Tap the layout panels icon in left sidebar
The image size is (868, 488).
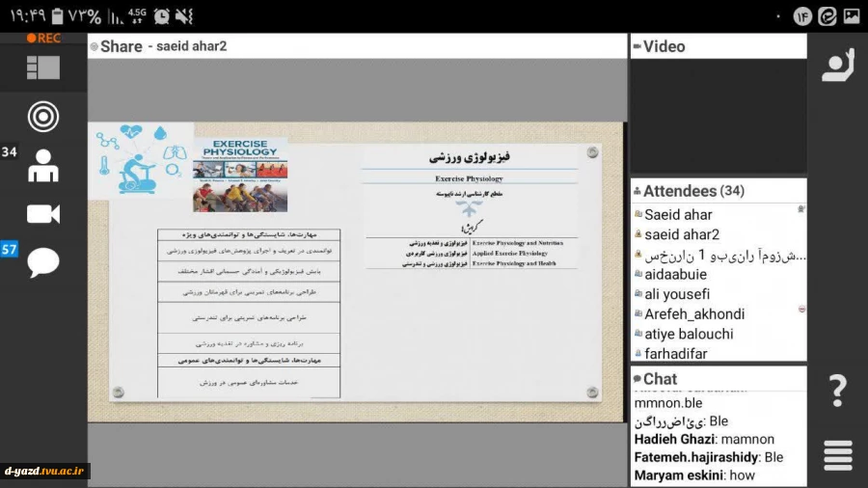coord(42,68)
